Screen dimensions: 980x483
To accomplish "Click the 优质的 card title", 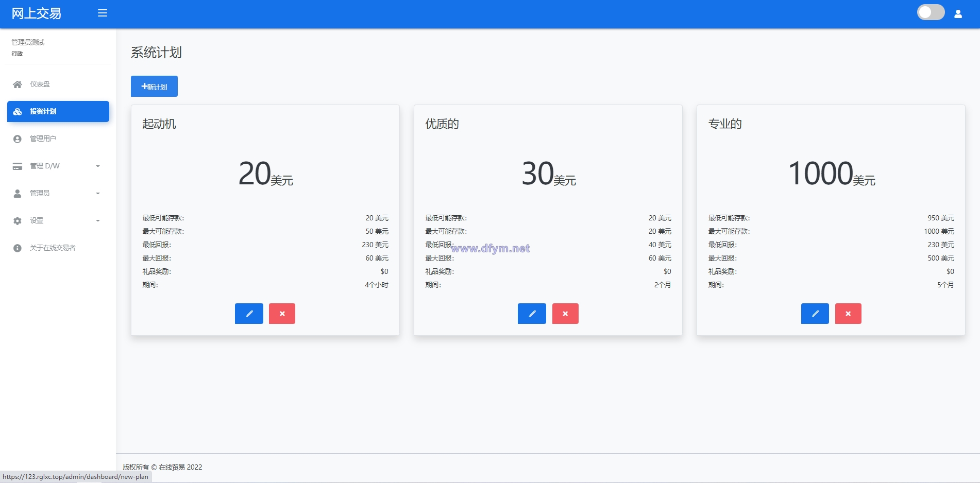I will 442,124.
